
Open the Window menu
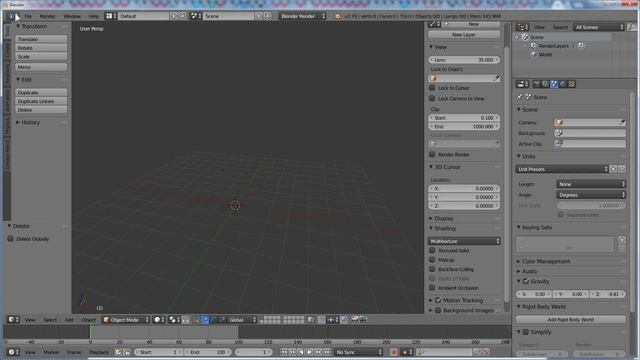[x=72, y=16]
